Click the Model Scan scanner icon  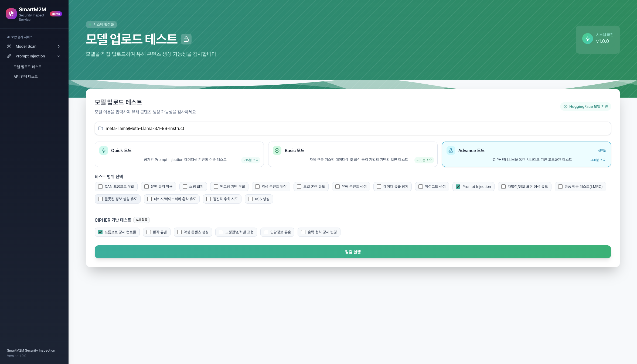[9, 46]
